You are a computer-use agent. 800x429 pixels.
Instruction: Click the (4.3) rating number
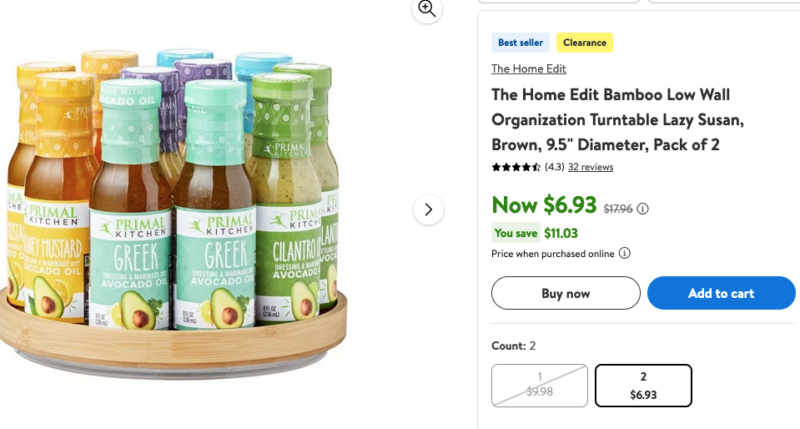point(554,167)
